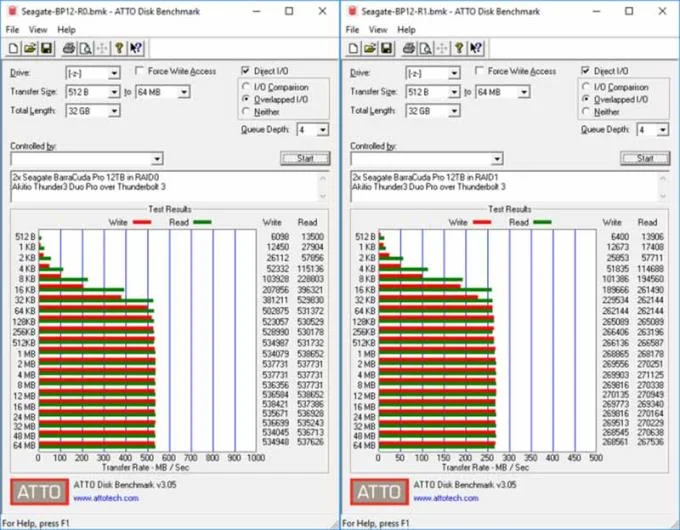Click the ATTO logo in the RAID0 window
Image resolution: width=680 pixels, height=530 pixels.
(39, 492)
